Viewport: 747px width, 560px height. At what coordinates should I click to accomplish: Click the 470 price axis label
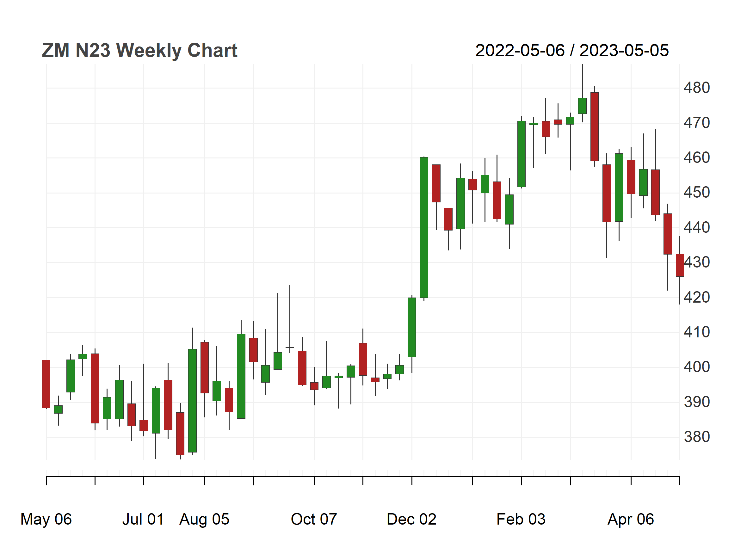697,123
